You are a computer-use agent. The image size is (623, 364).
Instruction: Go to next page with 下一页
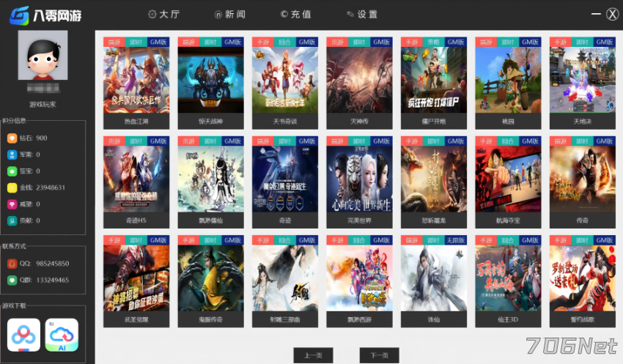coord(379,355)
